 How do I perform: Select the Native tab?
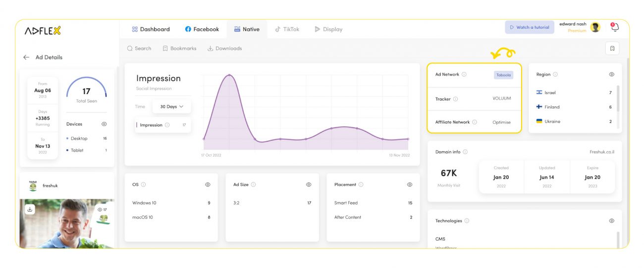tap(247, 29)
